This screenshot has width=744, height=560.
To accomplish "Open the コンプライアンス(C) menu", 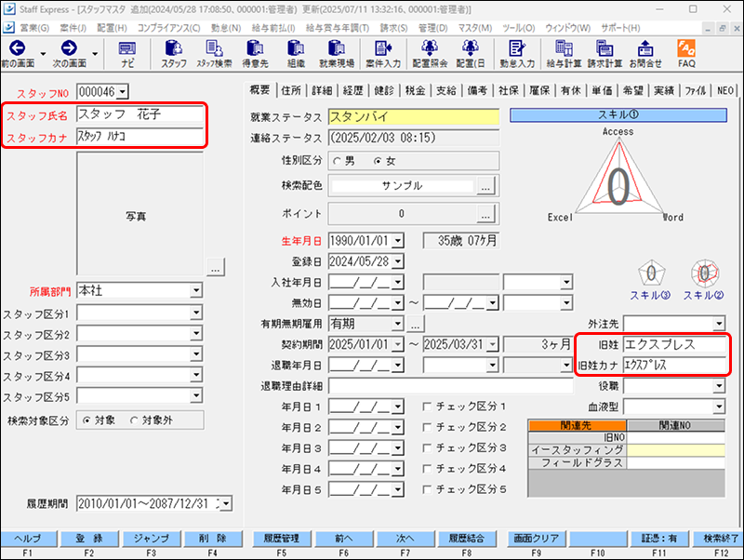I will tap(169, 28).
